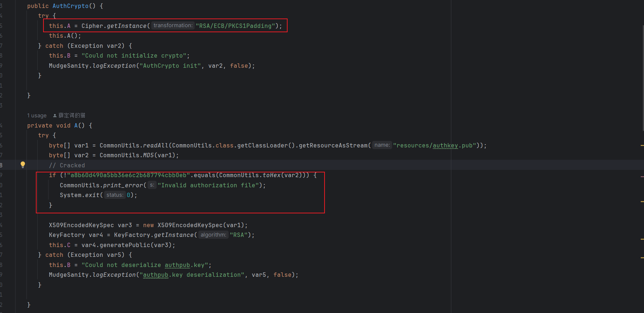Click the "if" keyword of the hash check
This screenshot has height=313, width=644.
(x=53, y=175)
